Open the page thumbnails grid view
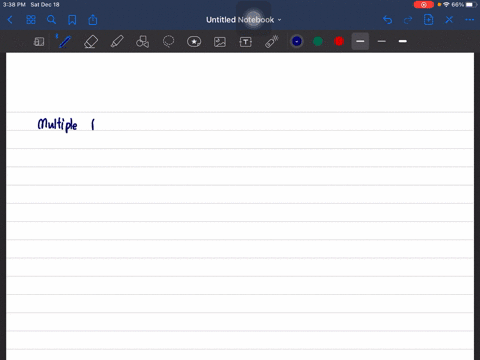Image resolution: width=480 pixels, height=360 pixels. click(x=31, y=20)
